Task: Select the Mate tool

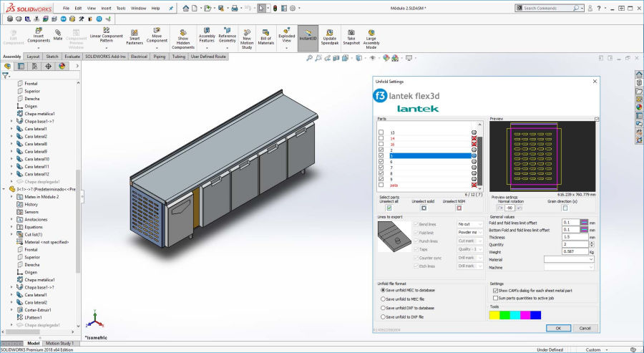Action: [x=58, y=34]
